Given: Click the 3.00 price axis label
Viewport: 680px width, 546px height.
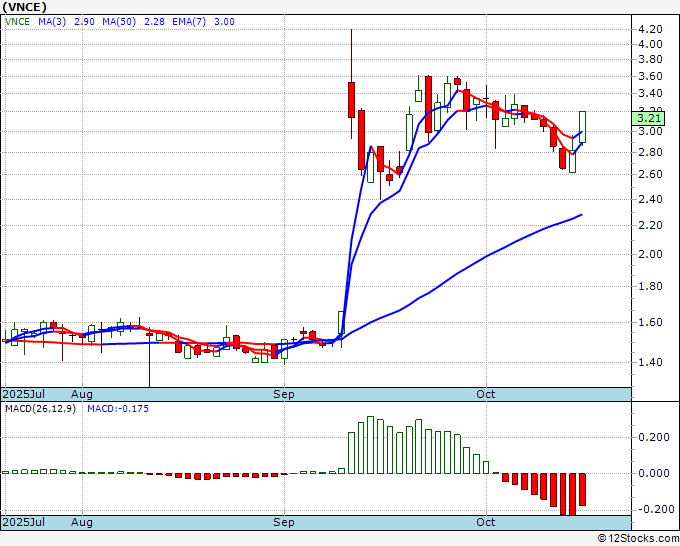Looking at the screenshot, I should pyautogui.click(x=651, y=131).
